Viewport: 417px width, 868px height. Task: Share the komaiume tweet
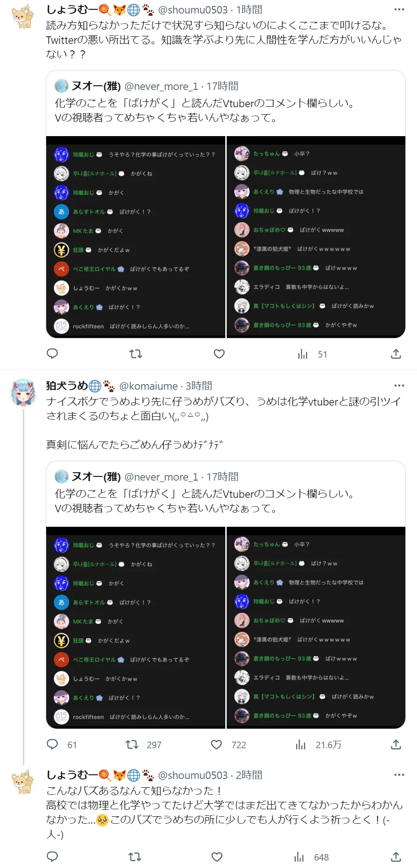[x=396, y=744]
